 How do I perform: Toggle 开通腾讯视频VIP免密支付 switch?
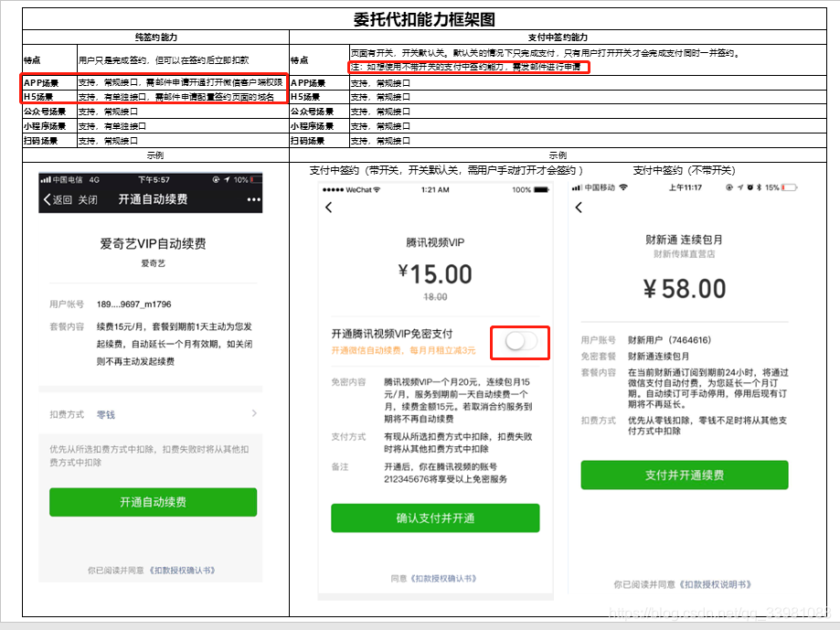click(x=521, y=341)
